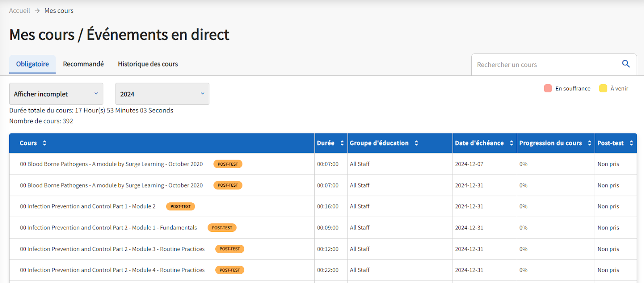Open the Historique des cours tab
The height and width of the screenshot is (283, 644).
pyautogui.click(x=148, y=64)
